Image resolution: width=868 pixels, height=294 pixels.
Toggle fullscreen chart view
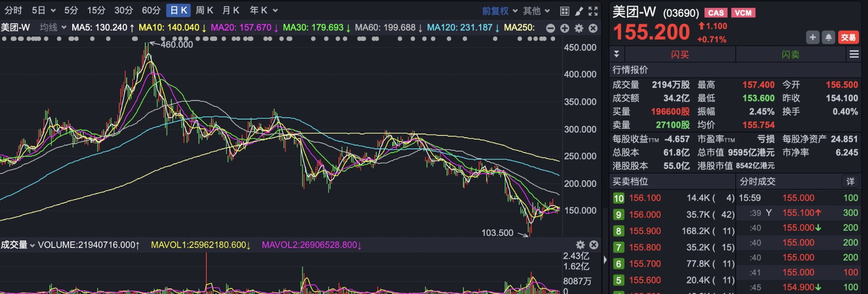593,11
